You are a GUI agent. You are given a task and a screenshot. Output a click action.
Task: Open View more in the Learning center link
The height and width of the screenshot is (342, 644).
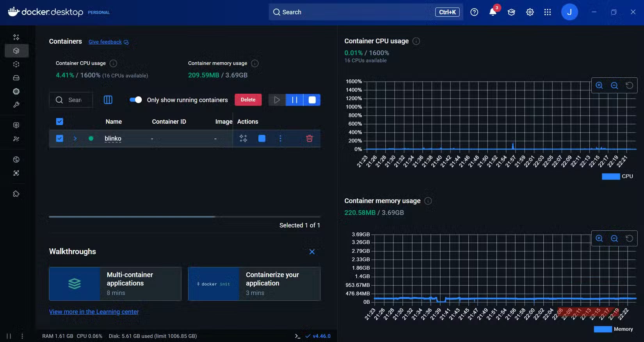pyautogui.click(x=94, y=312)
